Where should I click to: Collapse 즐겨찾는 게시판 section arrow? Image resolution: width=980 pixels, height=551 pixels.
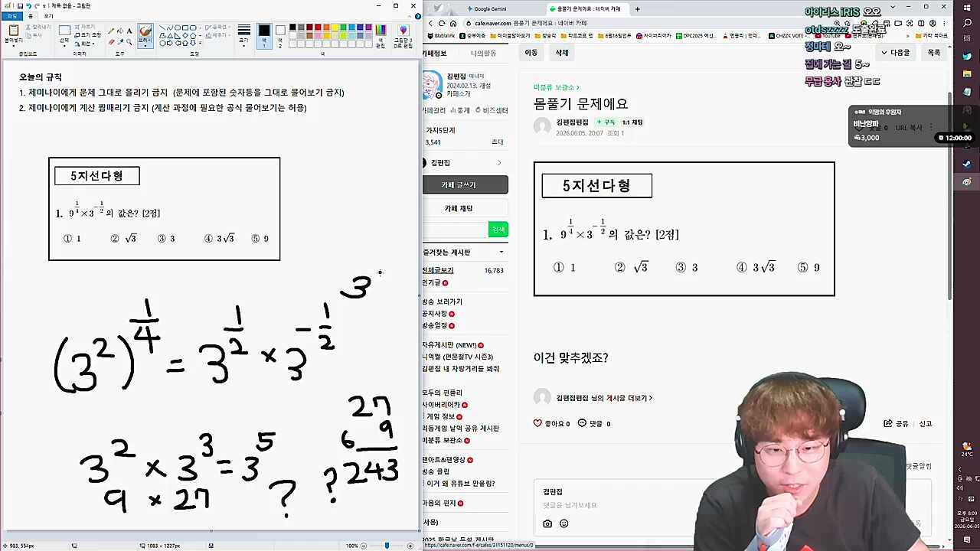(501, 253)
